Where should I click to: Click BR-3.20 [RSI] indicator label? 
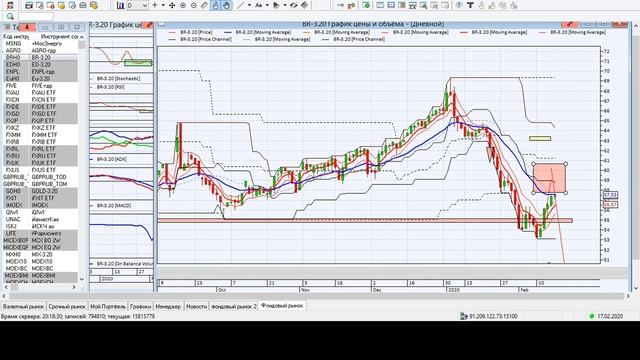pyautogui.click(x=111, y=87)
